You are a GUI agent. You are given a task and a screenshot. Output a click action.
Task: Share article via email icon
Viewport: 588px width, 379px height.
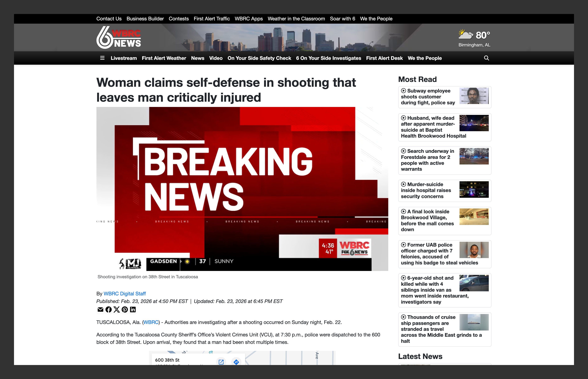[100, 310]
